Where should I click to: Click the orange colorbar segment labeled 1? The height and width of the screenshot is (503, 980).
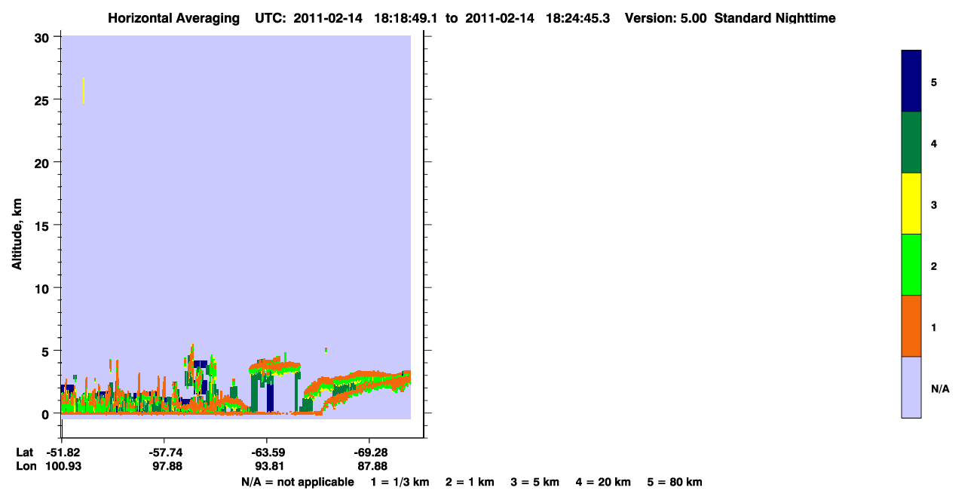click(x=911, y=326)
